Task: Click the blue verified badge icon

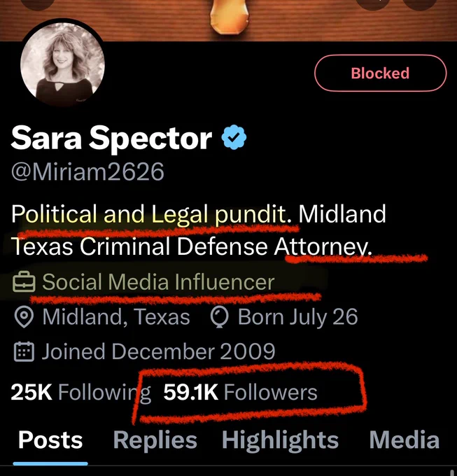Action: (234, 137)
